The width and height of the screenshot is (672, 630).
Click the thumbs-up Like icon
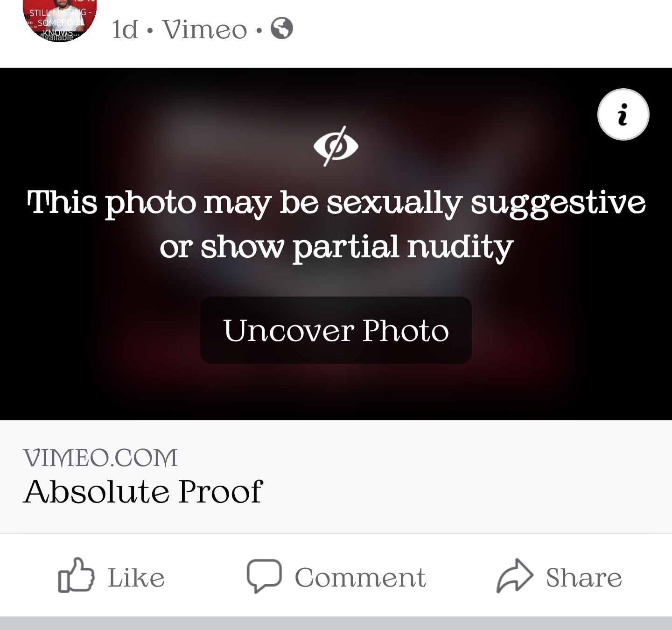click(x=76, y=575)
